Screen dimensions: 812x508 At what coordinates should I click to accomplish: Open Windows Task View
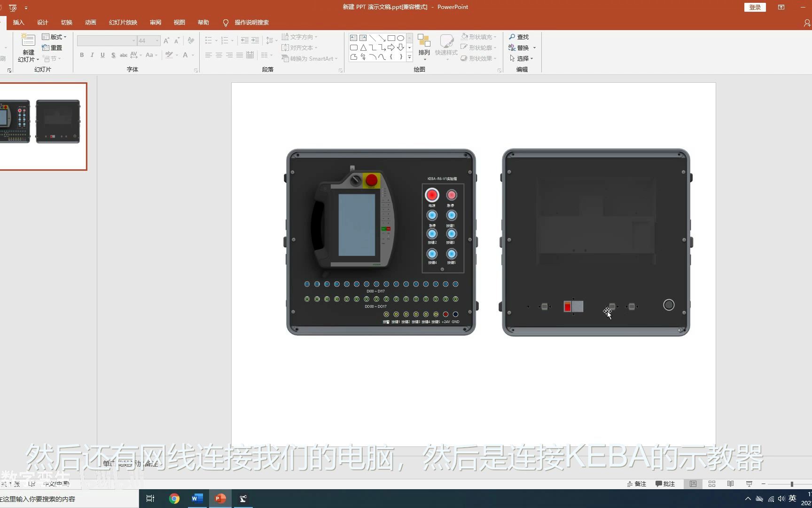click(150, 499)
